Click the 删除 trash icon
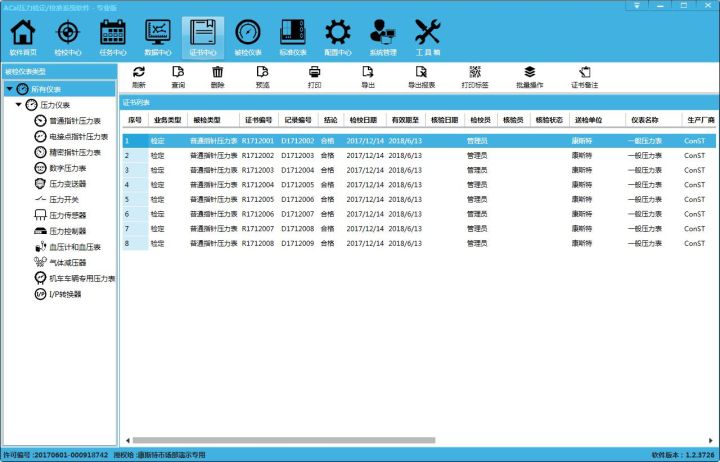 217,77
